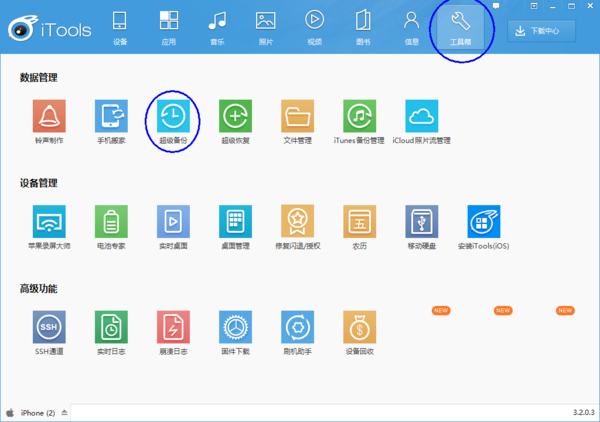Viewport: 600px width, 422px height.
Task: Switch to the 设备 device tab
Action: point(120,28)
